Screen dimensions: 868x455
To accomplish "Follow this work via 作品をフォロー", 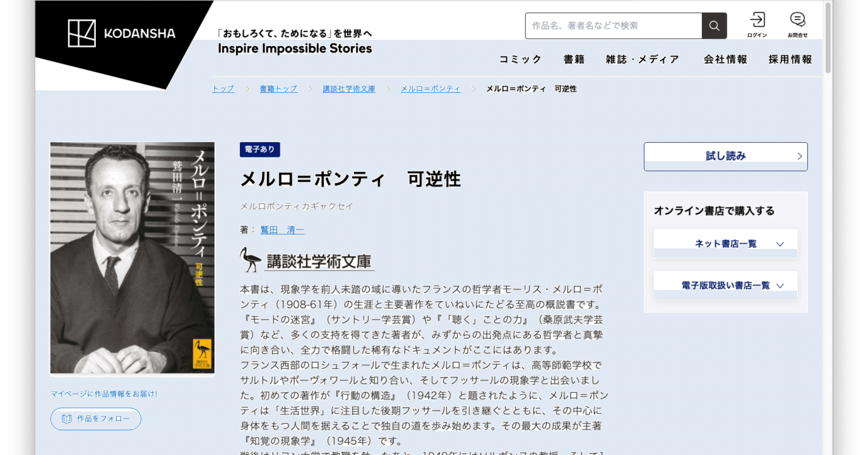I will [95, 419].
